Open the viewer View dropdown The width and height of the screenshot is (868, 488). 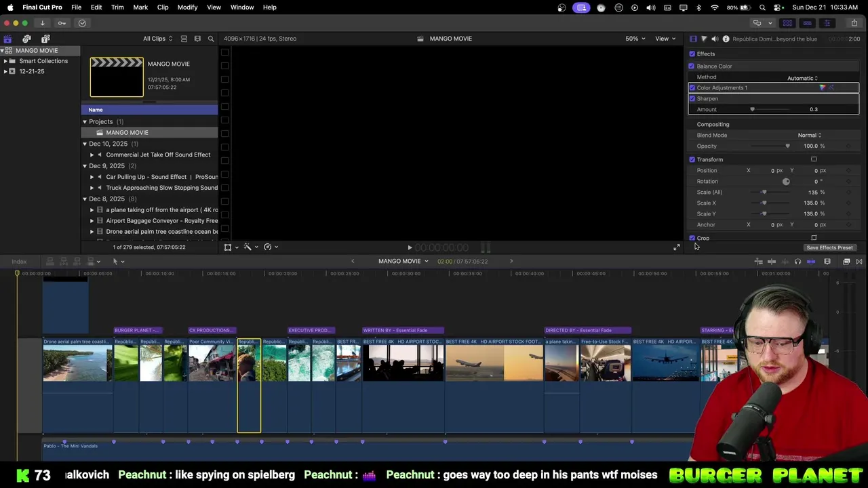click(665, 39)
